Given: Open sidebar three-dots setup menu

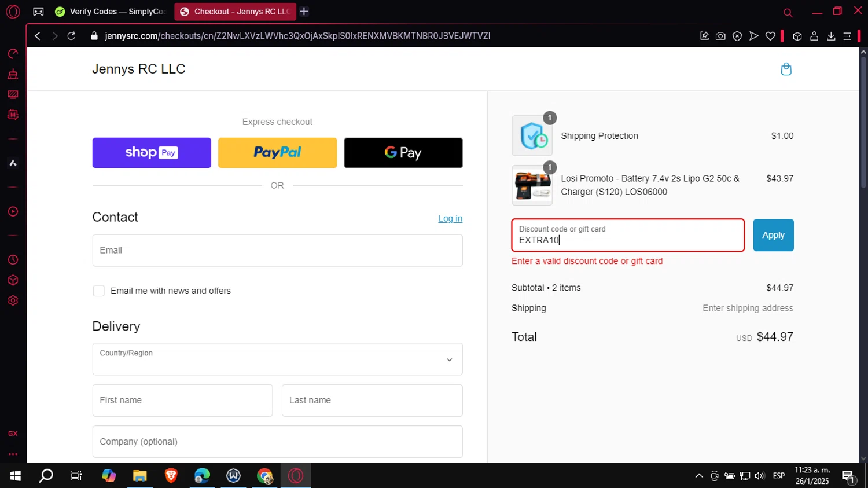Looking at the screenshot, I should click(13, 454).
